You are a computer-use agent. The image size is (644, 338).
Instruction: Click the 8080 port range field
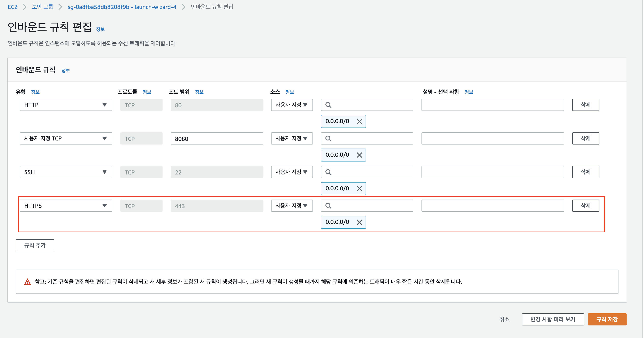tap(216, 139)
